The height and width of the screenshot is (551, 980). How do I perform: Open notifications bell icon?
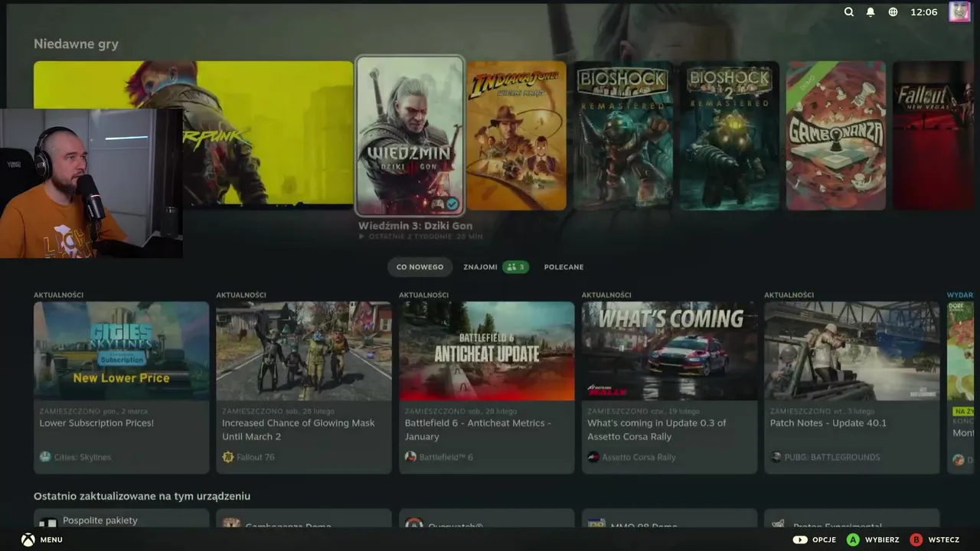tap(871, 12)
